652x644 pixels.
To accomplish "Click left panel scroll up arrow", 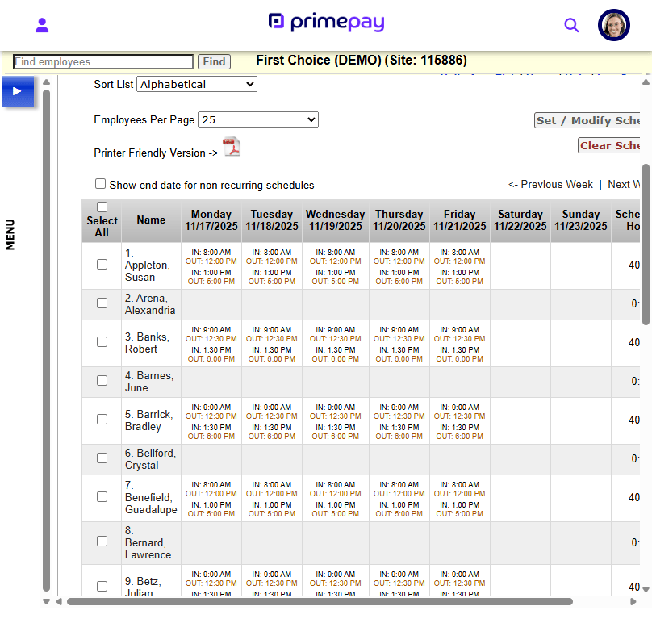I will [46, 82].
